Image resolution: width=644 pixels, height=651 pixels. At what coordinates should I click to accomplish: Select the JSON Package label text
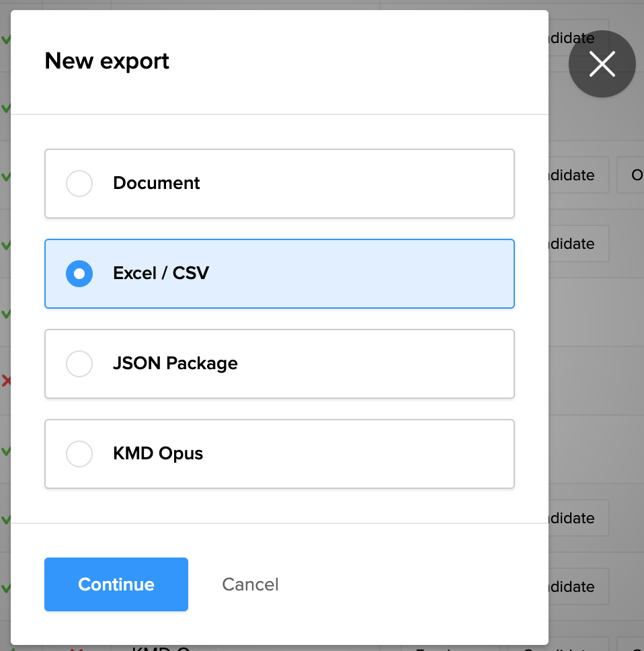tap(175, 364)
